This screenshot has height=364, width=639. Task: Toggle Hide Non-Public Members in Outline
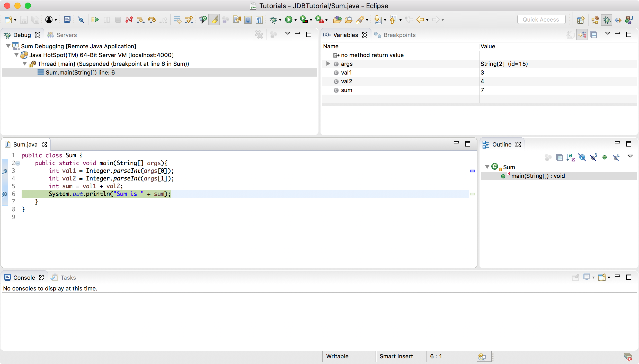(605, 157)
